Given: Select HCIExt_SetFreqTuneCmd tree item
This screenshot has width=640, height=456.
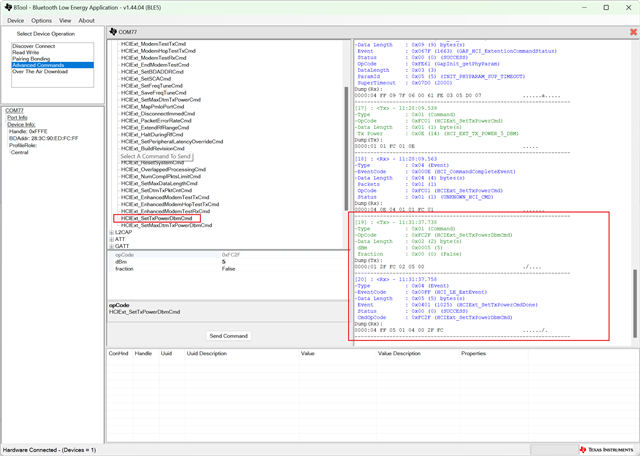Looking at the screenshot, I should pos(151,86).
